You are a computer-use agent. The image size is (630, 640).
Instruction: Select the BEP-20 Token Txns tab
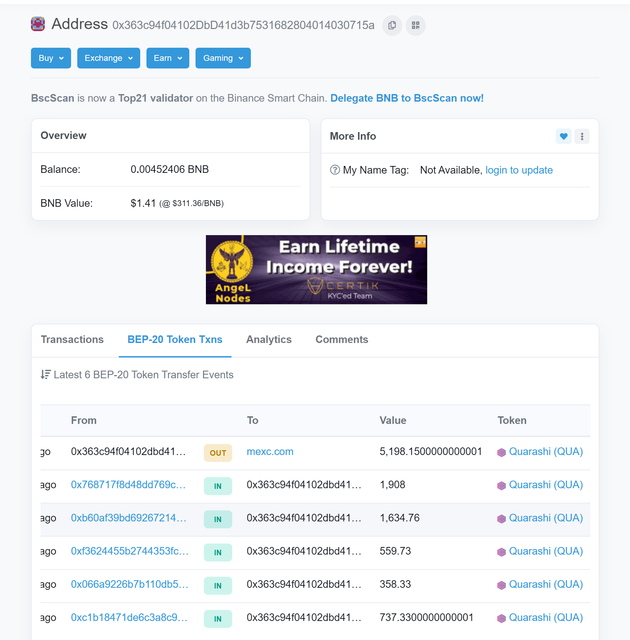tap(175, 340)
